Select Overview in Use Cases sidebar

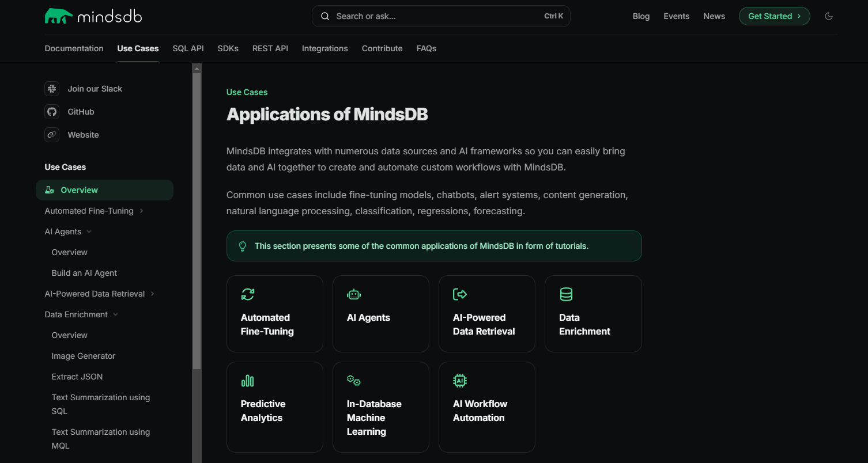[104, 190]
